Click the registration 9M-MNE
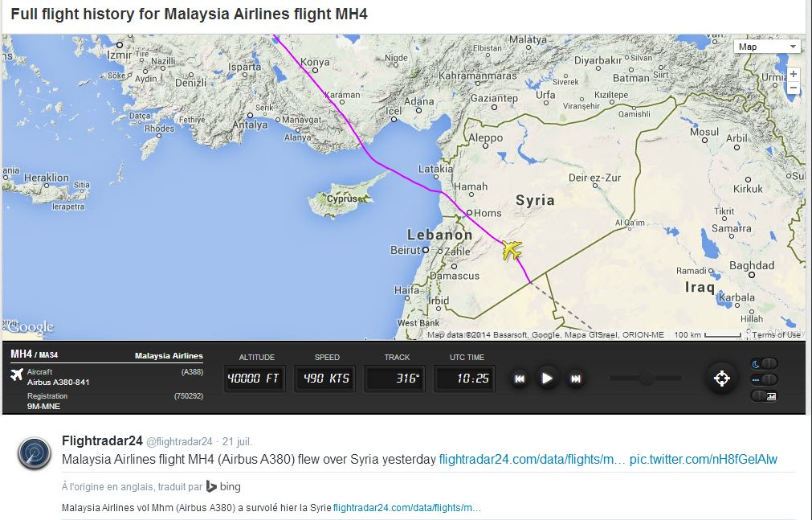The width and height of the screenshot is (812, 520). [43, 406]
